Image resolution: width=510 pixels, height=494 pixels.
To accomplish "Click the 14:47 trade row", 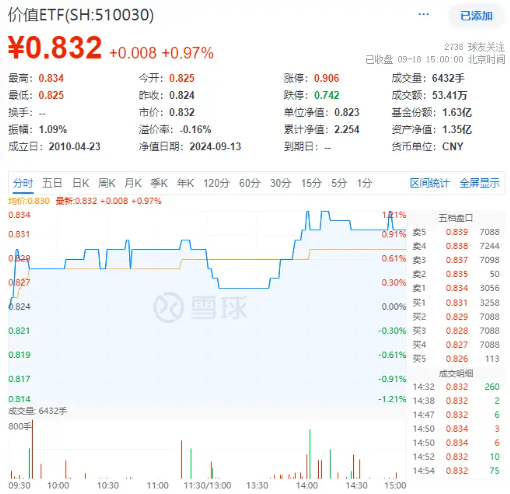I will pyautogui.click(x=456, y=415).
